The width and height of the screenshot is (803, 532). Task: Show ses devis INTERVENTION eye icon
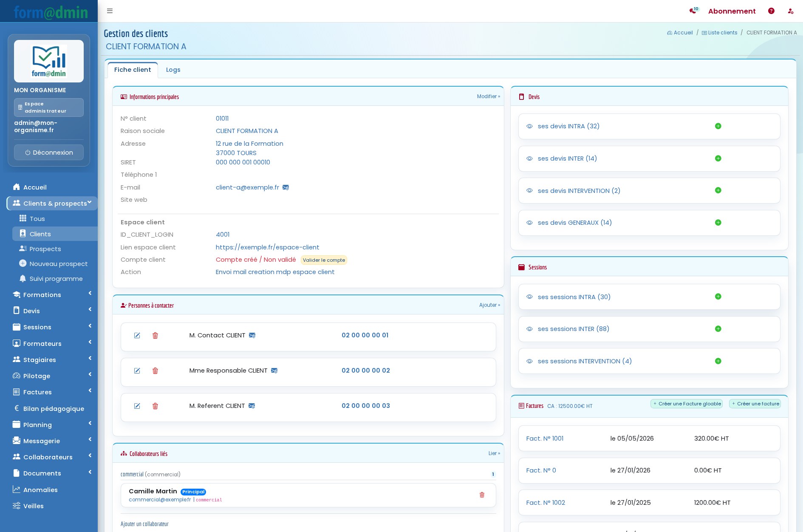[529, 190]
